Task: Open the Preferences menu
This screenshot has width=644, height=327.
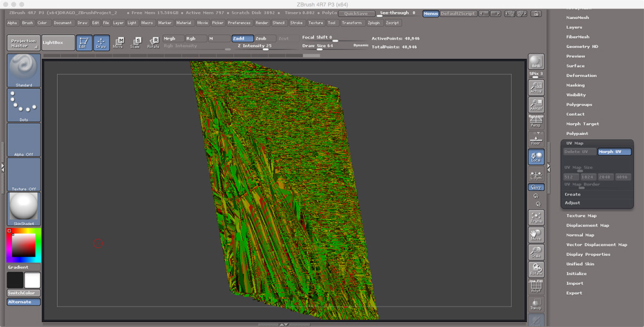Action: click(239, 23)
